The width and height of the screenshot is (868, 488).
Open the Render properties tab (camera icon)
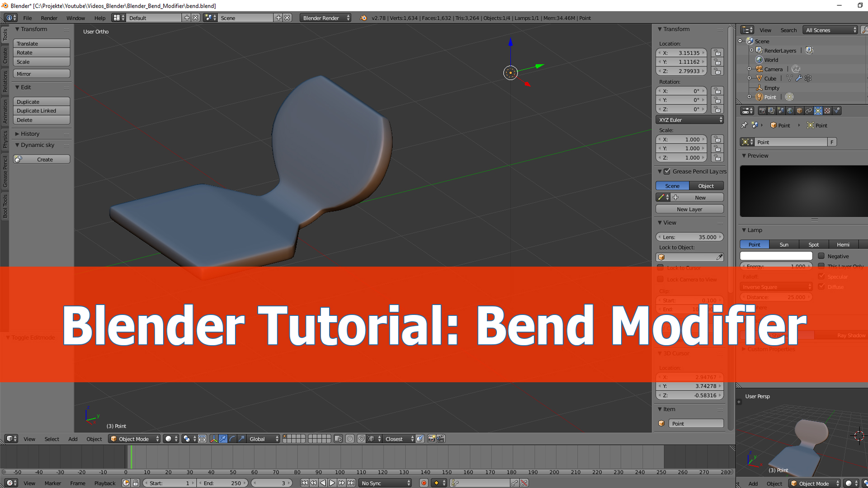(763, 110)
